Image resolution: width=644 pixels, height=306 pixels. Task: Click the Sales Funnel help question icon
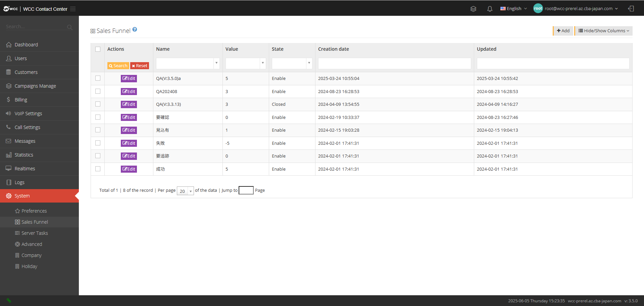click(x=135, y=30)
